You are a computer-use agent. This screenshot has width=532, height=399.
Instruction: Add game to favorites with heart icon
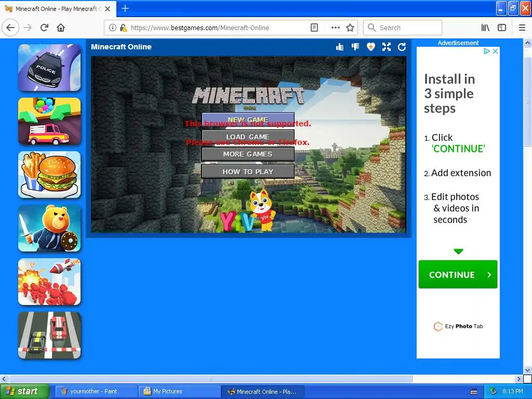click(371, 47)
